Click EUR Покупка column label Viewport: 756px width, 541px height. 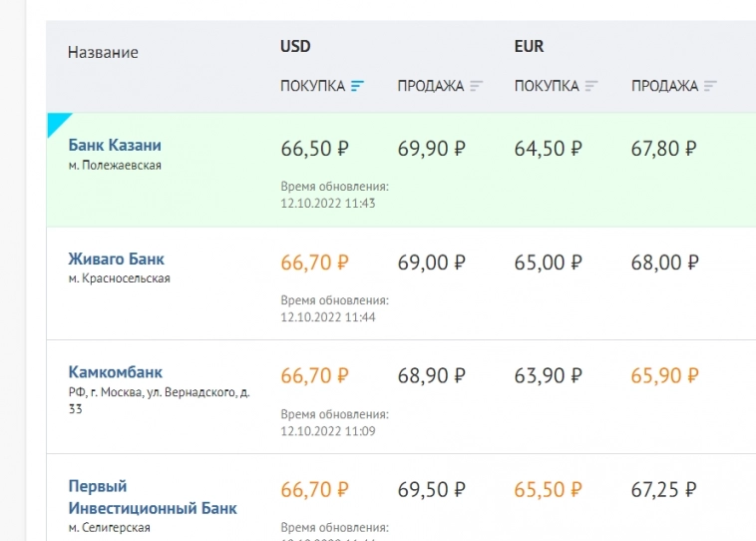pyautogui.click(x=547, y=87)
